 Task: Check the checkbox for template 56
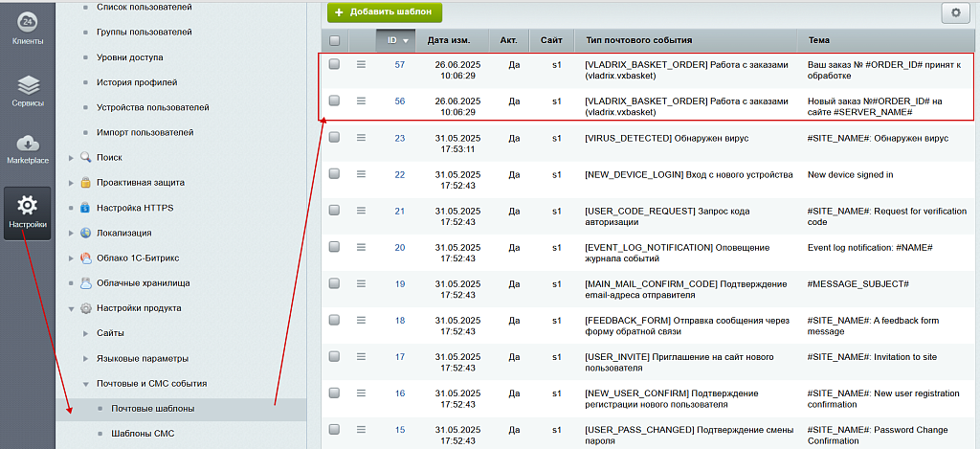point(334,101)
